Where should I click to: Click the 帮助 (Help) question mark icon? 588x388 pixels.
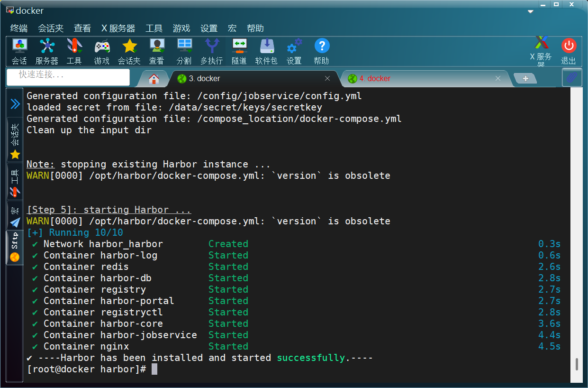[x=321, y=51]
